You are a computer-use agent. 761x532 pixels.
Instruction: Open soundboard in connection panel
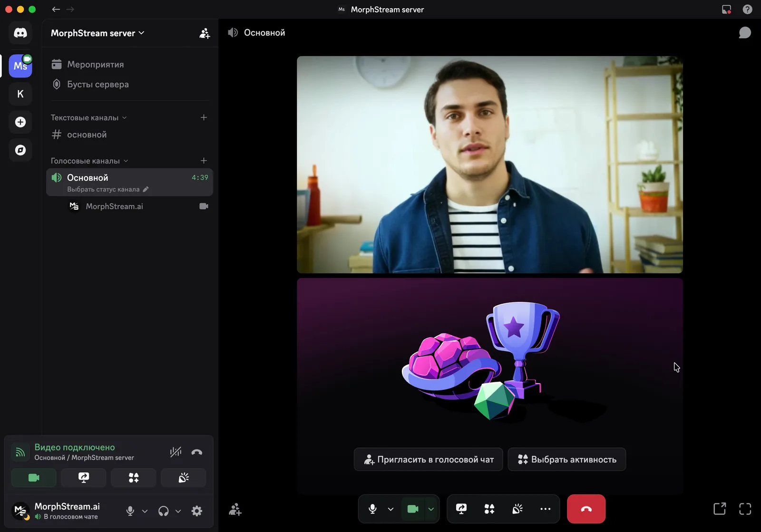[184, 478]
